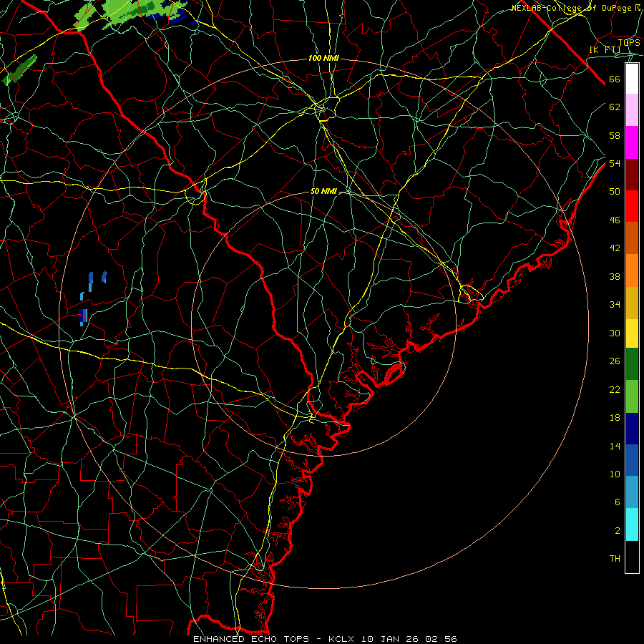Click the '26' legend scale value
Viewport: 644px width, 644px height.
tap(615, 361)
